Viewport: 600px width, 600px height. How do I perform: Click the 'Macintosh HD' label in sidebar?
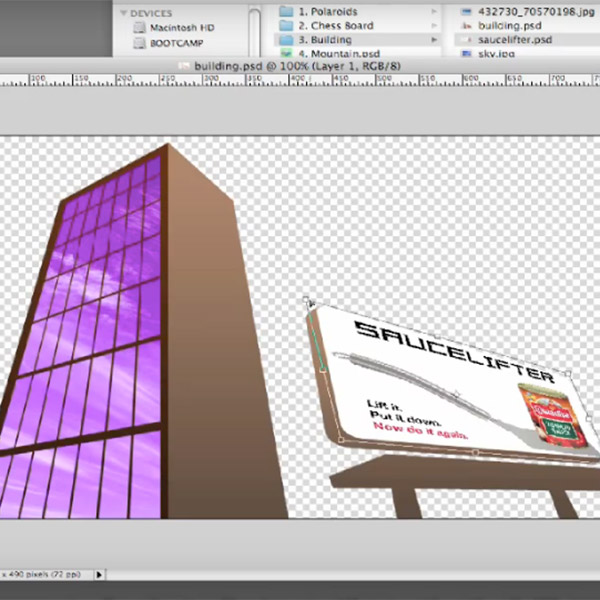click(x=182, y=28)
